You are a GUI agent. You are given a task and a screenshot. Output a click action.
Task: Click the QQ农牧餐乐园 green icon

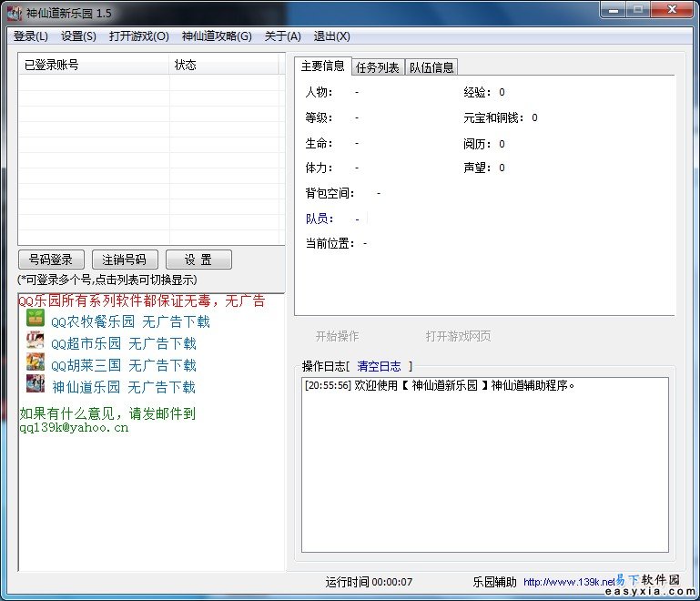36,319
